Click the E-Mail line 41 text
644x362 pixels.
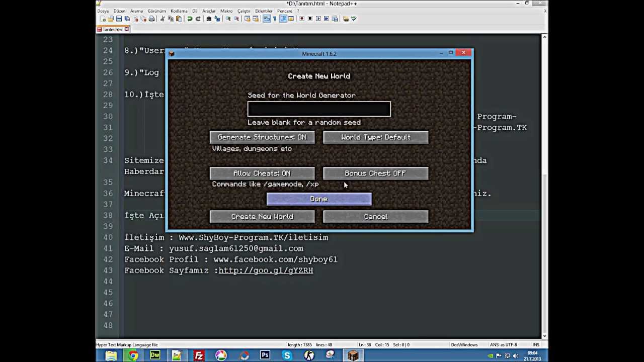pyautogui.click(x=214, y=248)
